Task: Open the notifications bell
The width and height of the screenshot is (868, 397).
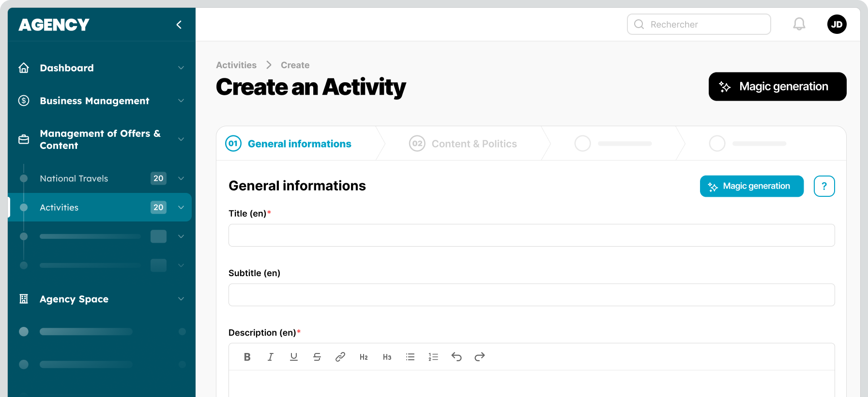Action: click(799, 24)
